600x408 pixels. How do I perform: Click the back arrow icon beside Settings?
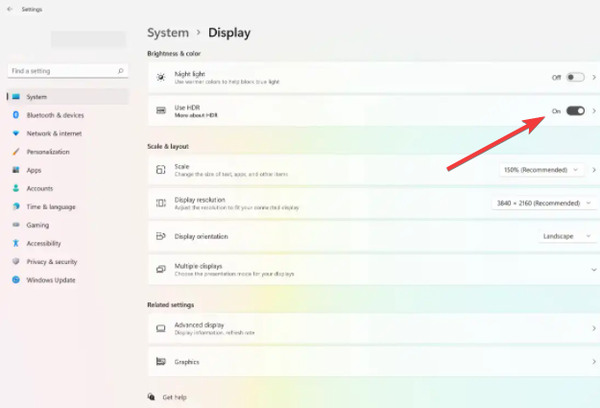click(10, 9)
